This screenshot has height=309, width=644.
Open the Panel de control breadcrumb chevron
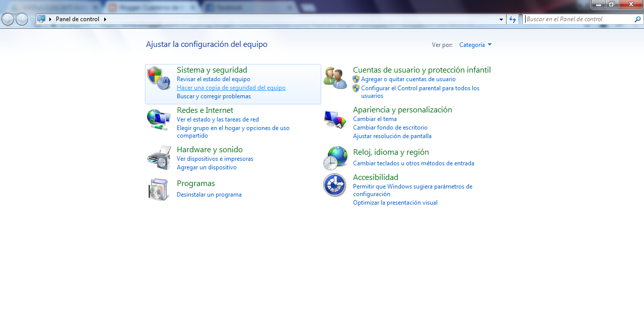point(105,19)
